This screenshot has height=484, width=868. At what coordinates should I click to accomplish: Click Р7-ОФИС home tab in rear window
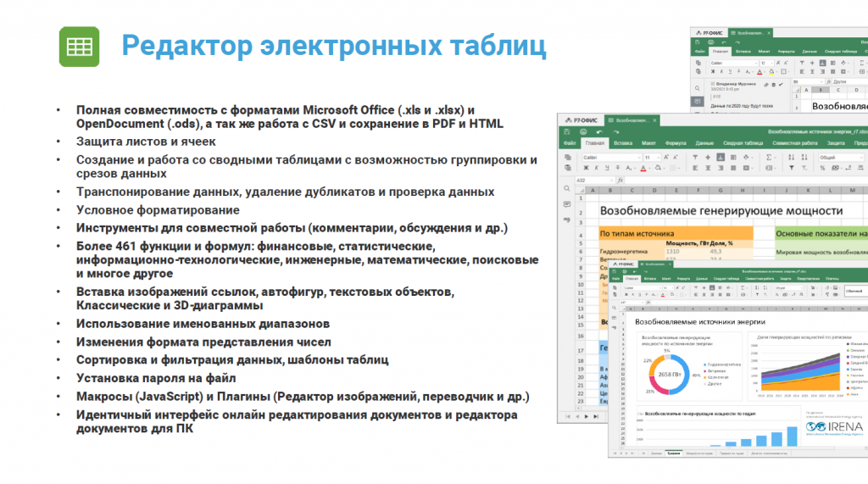pos(709,33)
